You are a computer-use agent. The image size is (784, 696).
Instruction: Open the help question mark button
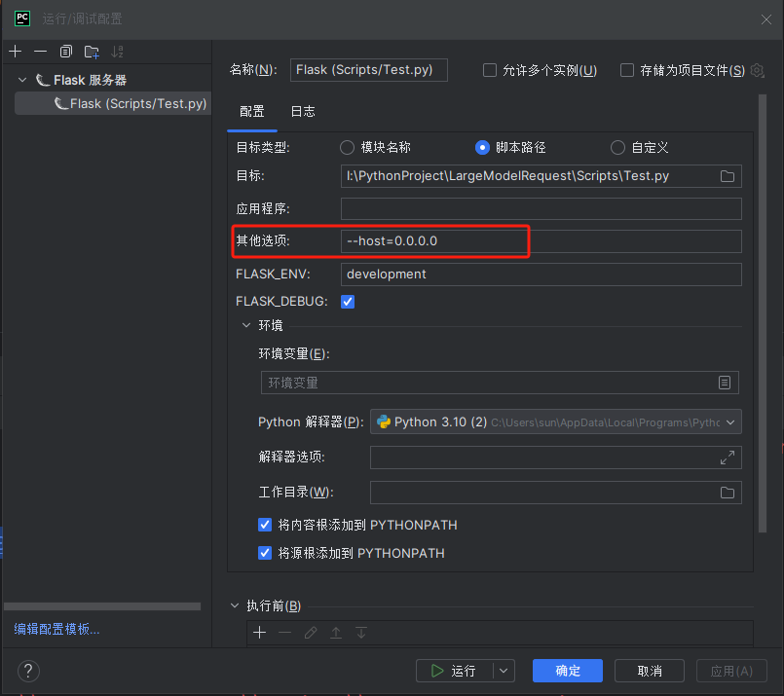pyautogui.click(x=28, y=671)
